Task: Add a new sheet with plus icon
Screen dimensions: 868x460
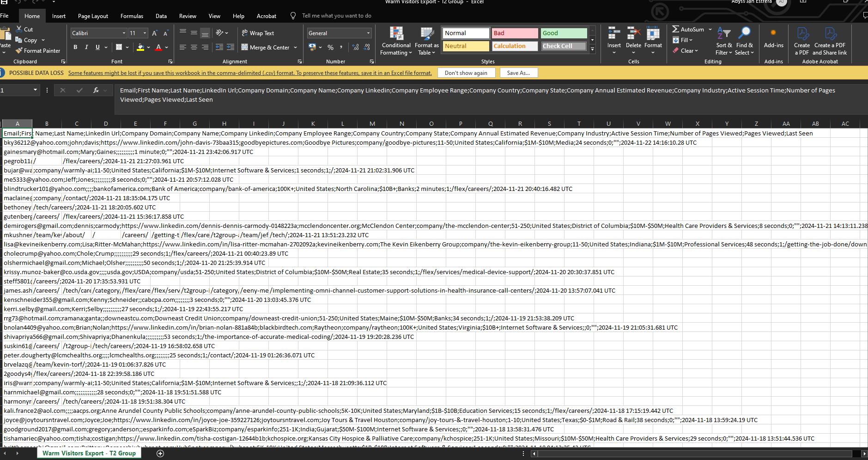Action: click(x=160, y=454)
